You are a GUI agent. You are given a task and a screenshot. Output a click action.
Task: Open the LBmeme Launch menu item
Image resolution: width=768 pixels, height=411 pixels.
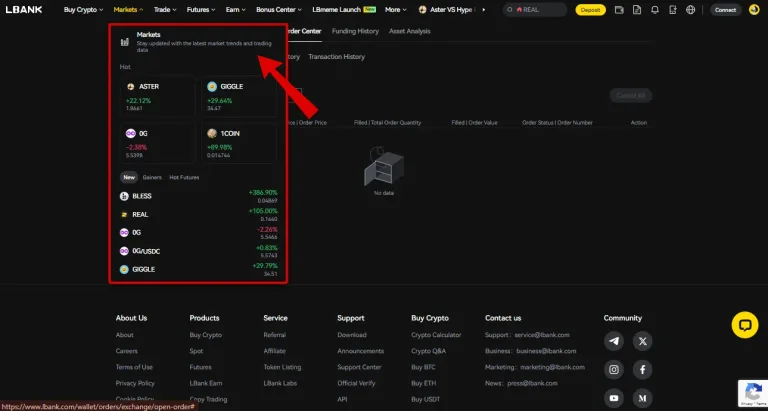coord(344,10)
